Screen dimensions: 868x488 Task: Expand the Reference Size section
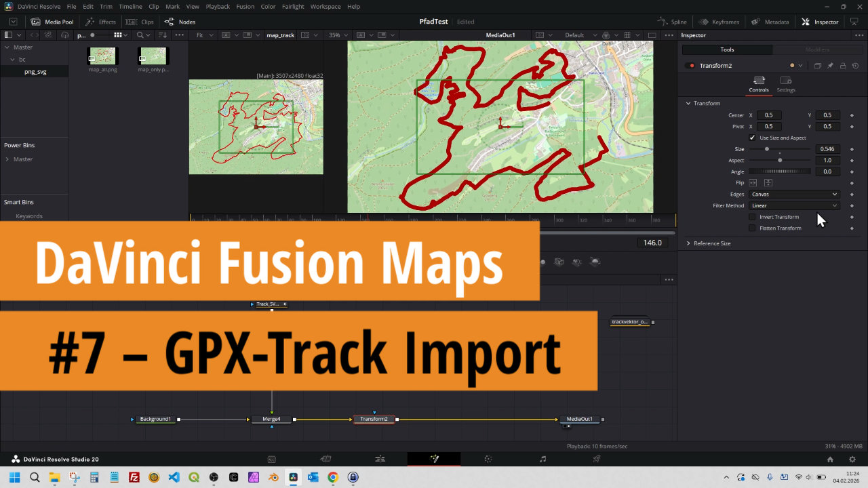[x=688, y=243]
